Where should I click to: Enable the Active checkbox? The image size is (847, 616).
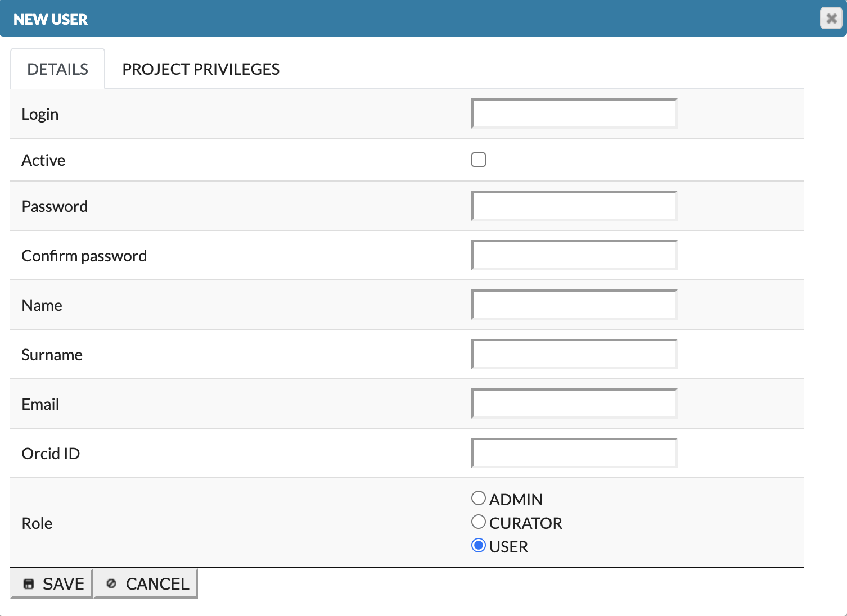coord(479,160)
